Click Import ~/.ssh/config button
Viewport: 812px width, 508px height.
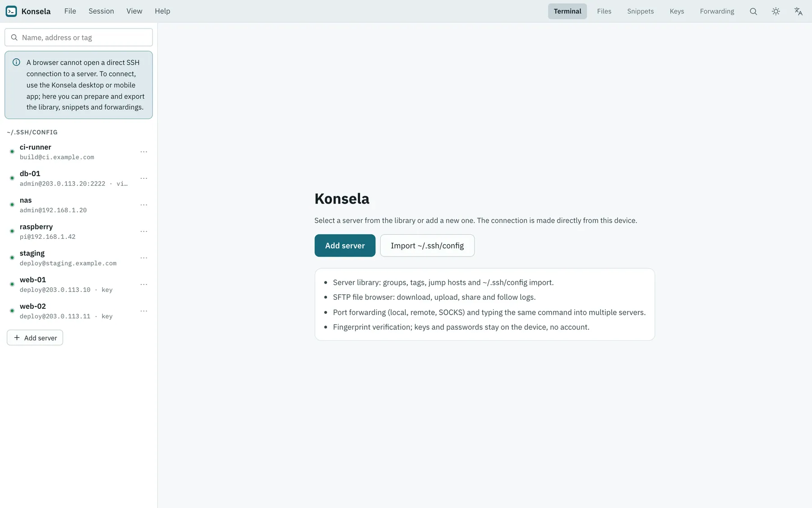(427, 246)
